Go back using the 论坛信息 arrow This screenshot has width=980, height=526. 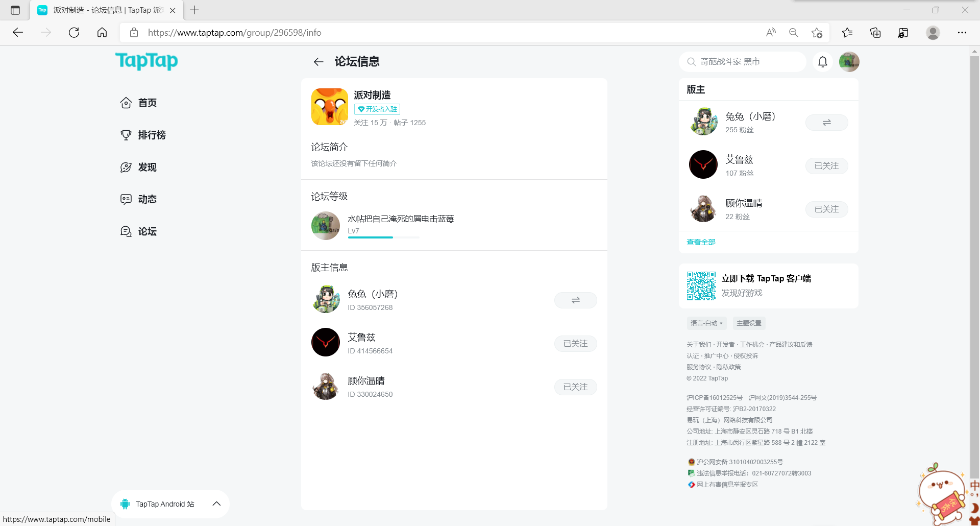point(318,62)
